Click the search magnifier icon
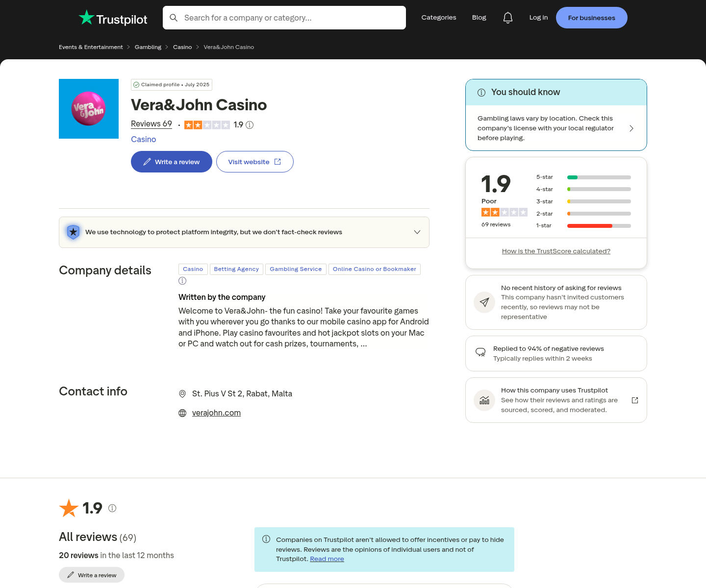This screenshot has height=588, width=706. 174,18
